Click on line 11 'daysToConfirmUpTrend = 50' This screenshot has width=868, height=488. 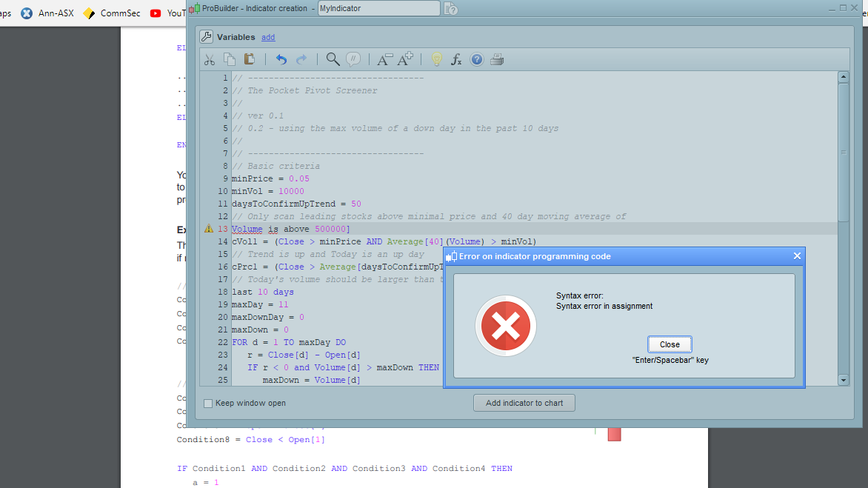[296, 204]
